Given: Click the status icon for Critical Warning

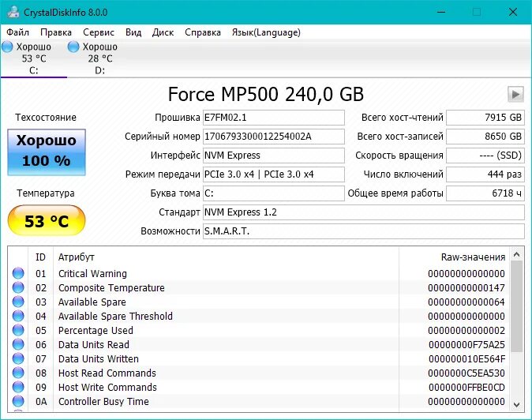Looking at the screenshot, I should [x=18, y=273].
